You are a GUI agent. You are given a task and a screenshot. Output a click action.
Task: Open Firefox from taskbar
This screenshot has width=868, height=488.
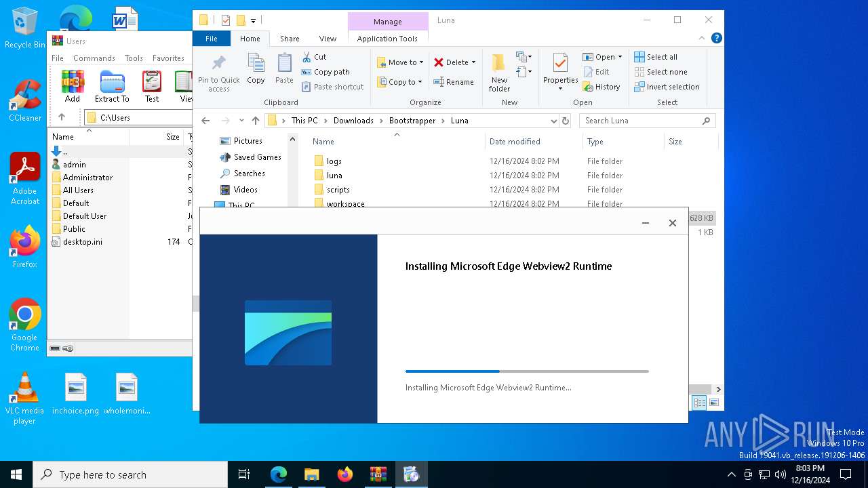point(345,474)
